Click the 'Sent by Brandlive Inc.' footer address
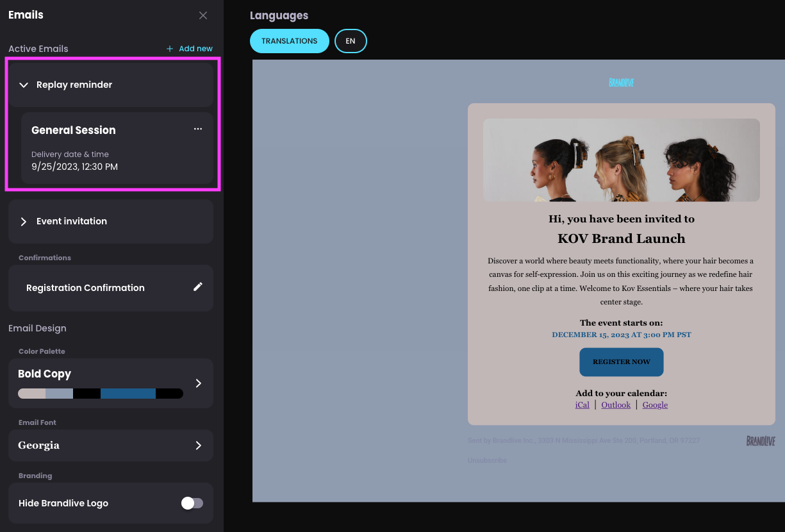785x532 pixels. point(584,441)
